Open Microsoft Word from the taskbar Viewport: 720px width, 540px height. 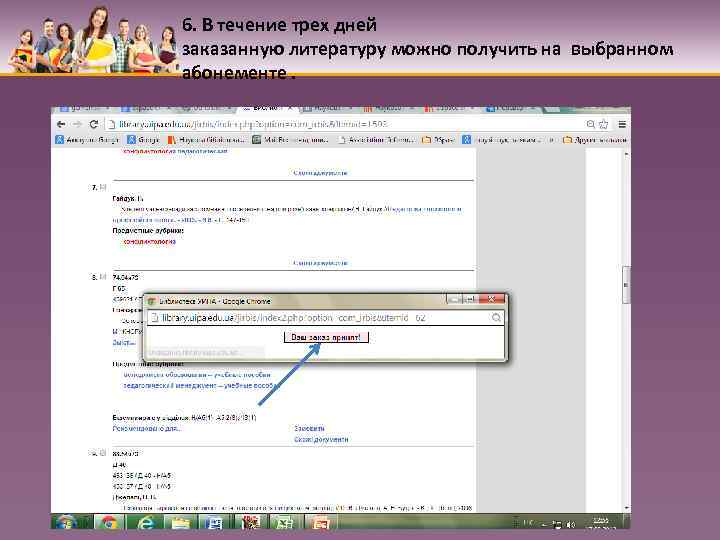click(x=214, y=523)
